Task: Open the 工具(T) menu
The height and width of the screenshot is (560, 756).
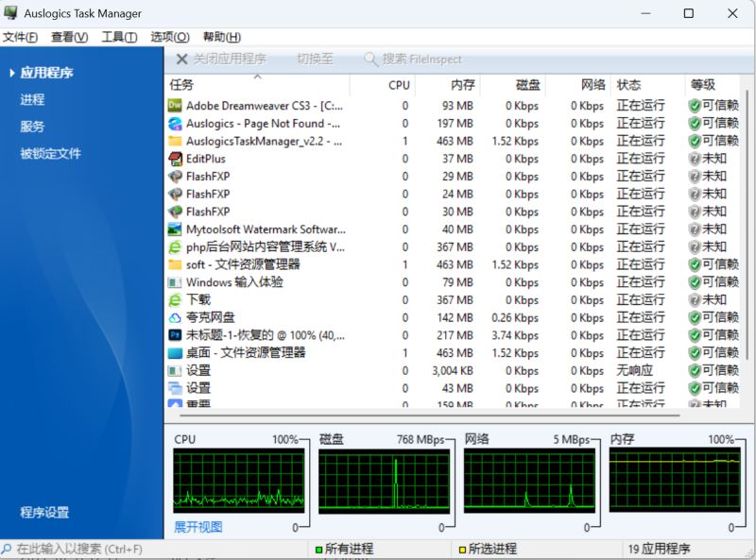Action: 120,37
